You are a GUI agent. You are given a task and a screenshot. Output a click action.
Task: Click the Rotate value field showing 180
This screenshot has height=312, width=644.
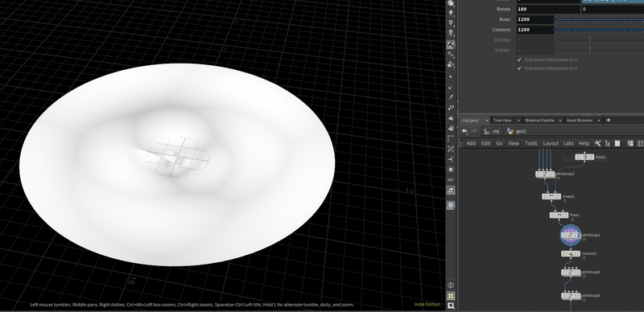tap(547, 9)
